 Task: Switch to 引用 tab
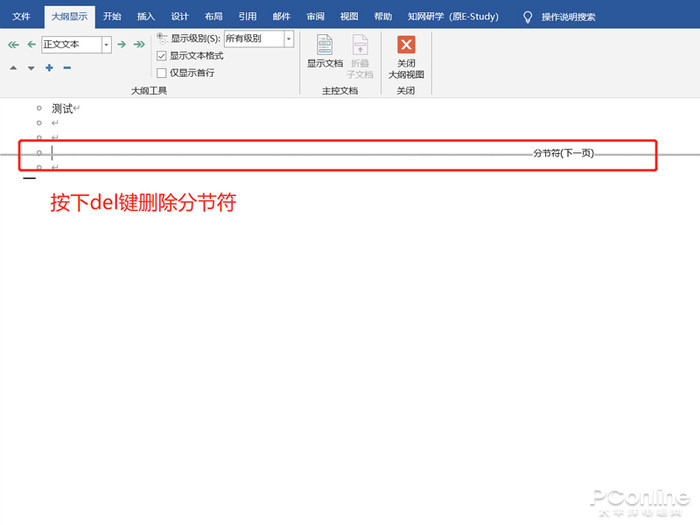247,17
